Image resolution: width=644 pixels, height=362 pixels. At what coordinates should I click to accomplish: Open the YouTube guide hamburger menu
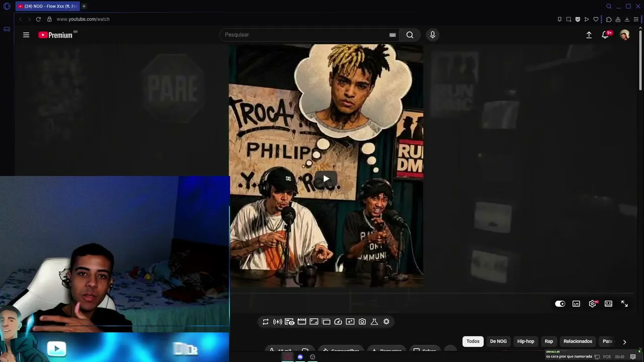coord(26,35)
